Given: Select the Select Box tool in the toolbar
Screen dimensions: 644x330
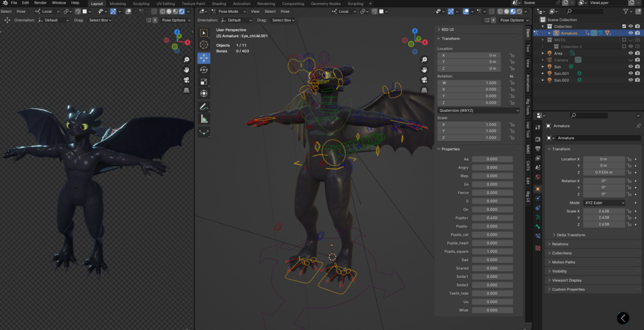Looking at the screenshot, I should coord(204,33).
